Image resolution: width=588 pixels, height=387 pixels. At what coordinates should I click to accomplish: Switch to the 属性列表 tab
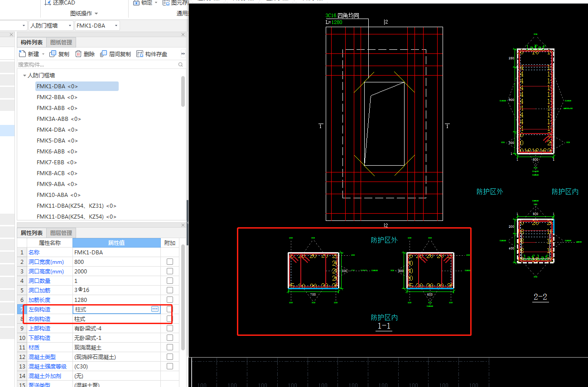32,233
